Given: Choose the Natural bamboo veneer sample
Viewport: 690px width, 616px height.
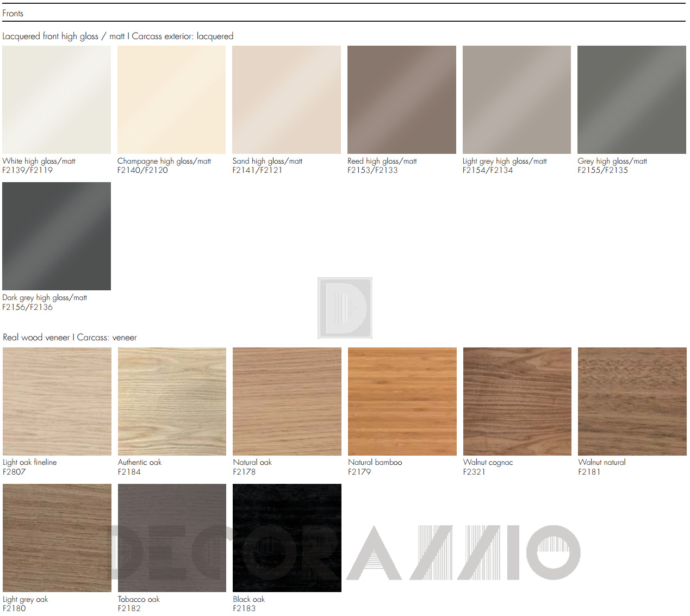Looking at the screenshot, I should pos(402,401).
